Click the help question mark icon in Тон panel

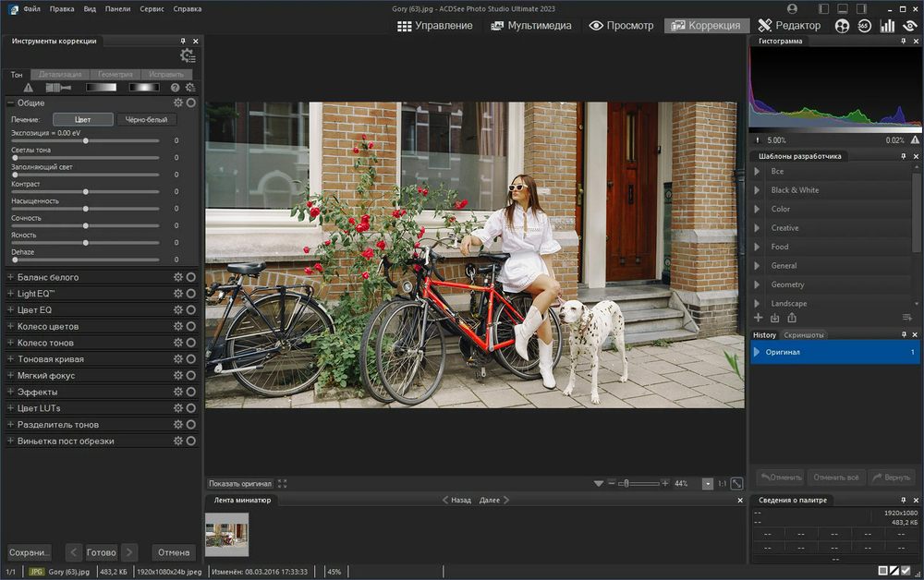[x=176, y=87]
